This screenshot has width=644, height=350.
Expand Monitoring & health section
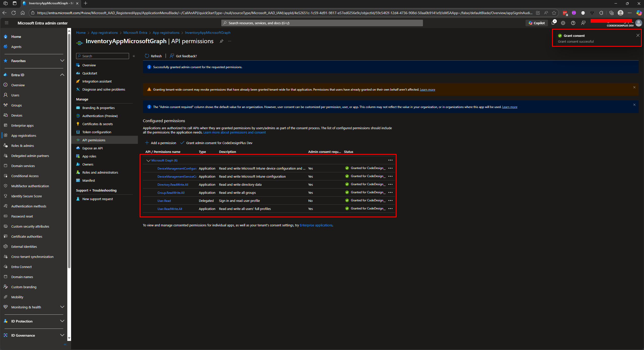(62, 307)
